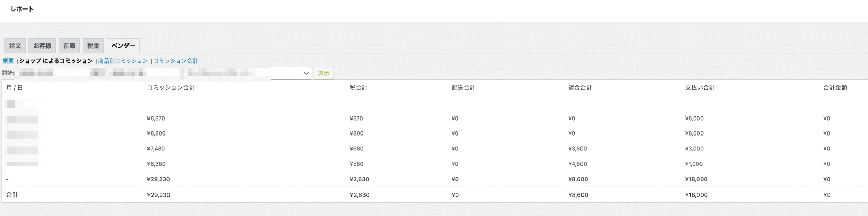Image resolution: width=868 pixels, height=216 pixels.
Task: Open the お客様 reports tab
Action: (42, 46)
